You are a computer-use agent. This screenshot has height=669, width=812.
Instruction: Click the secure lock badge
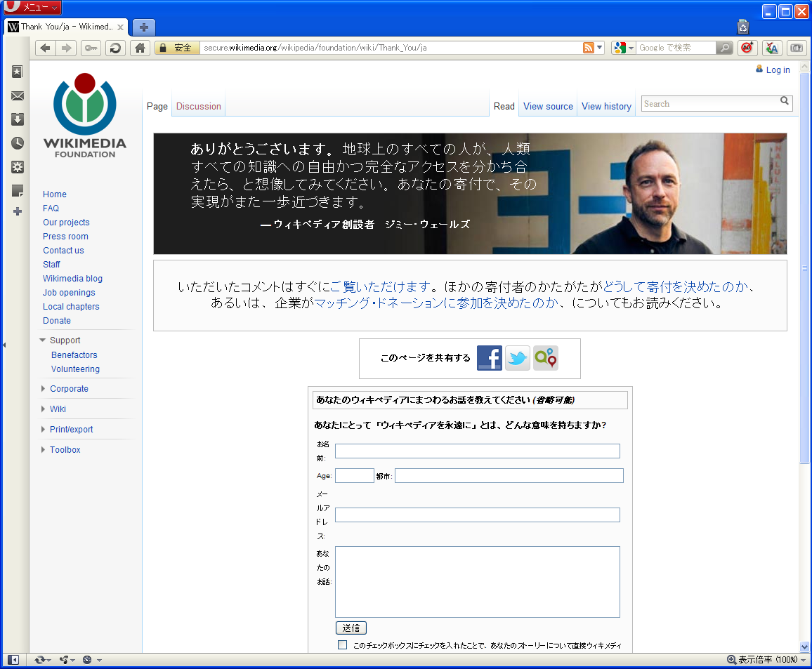[x=177, y=48]
